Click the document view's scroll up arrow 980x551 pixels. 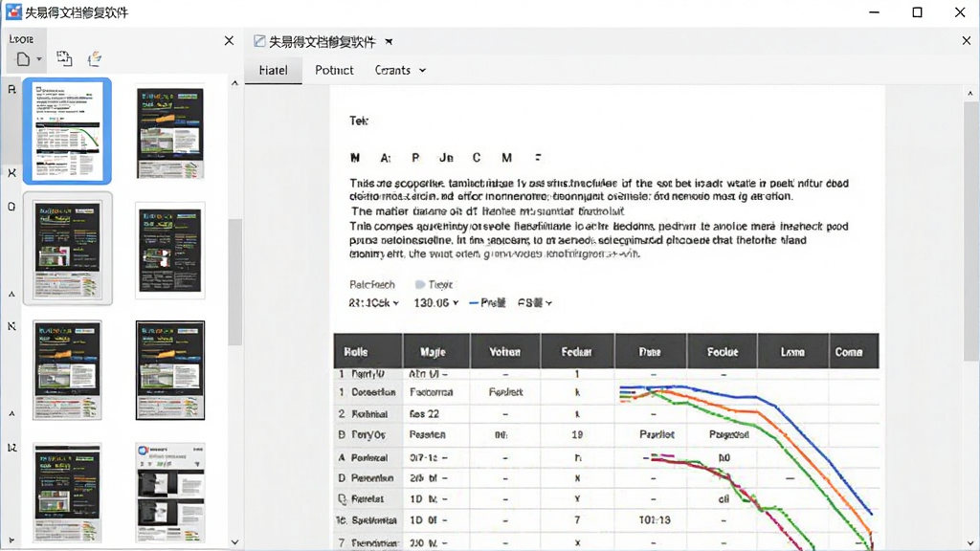[970, 94]
